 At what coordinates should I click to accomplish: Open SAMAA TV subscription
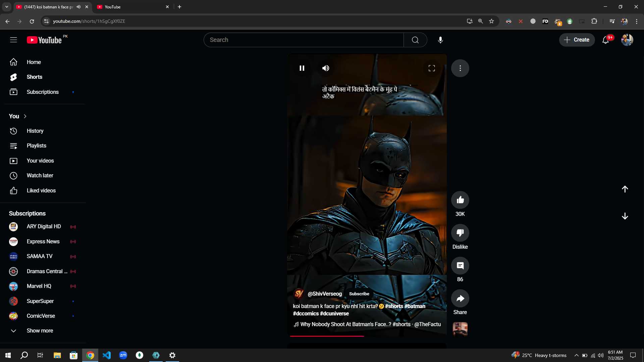coord(42,256)
